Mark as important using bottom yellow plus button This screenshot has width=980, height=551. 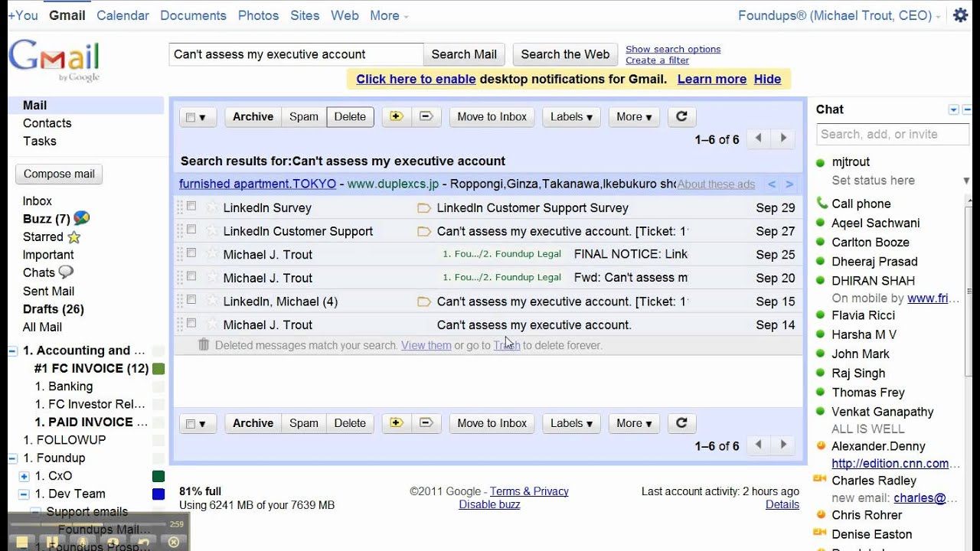click(x=396, y=422)
